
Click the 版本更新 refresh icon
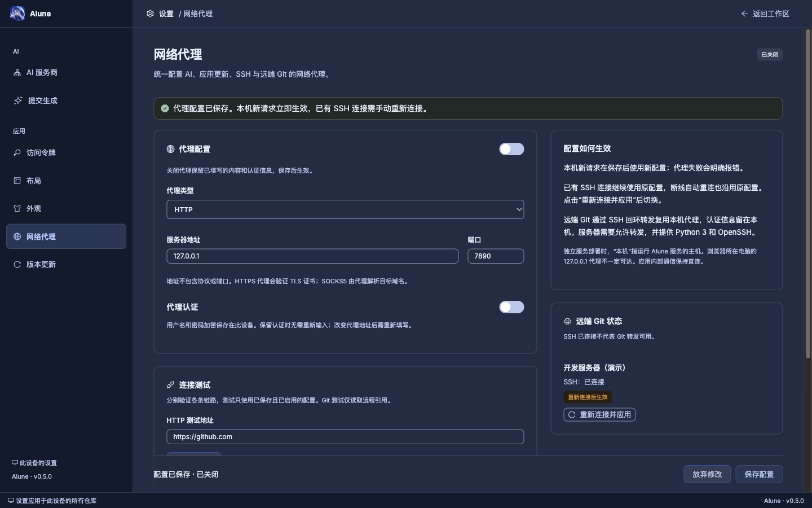(17, 264)
